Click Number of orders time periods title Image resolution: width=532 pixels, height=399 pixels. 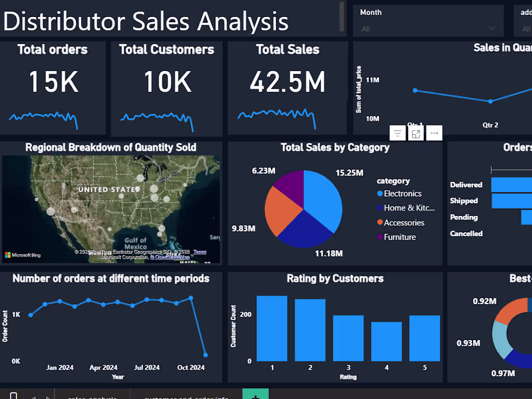coord(111,279)
